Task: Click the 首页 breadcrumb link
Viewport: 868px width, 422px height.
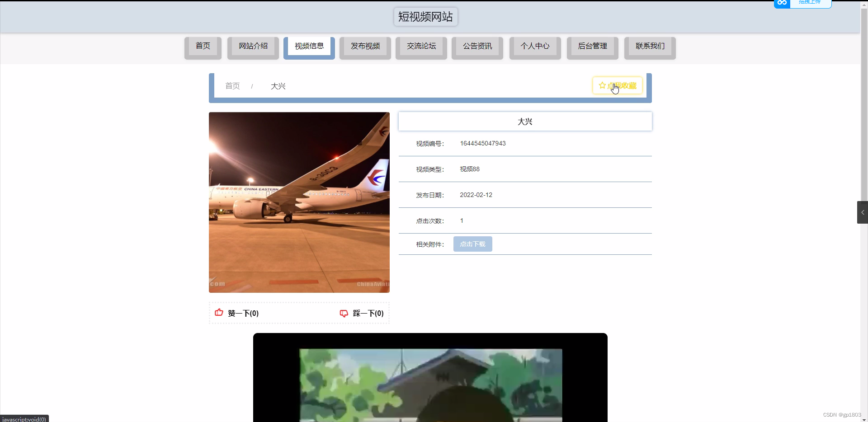Action: pos(232,86)
